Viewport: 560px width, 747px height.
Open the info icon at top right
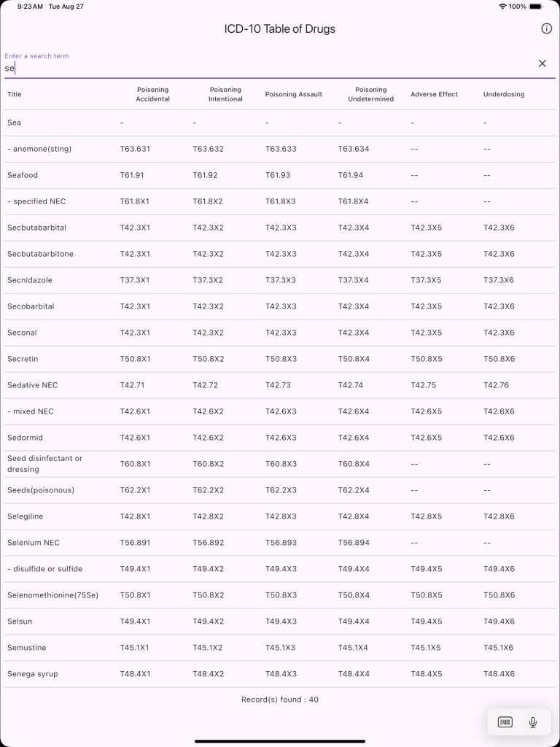[x=546, y=28]
